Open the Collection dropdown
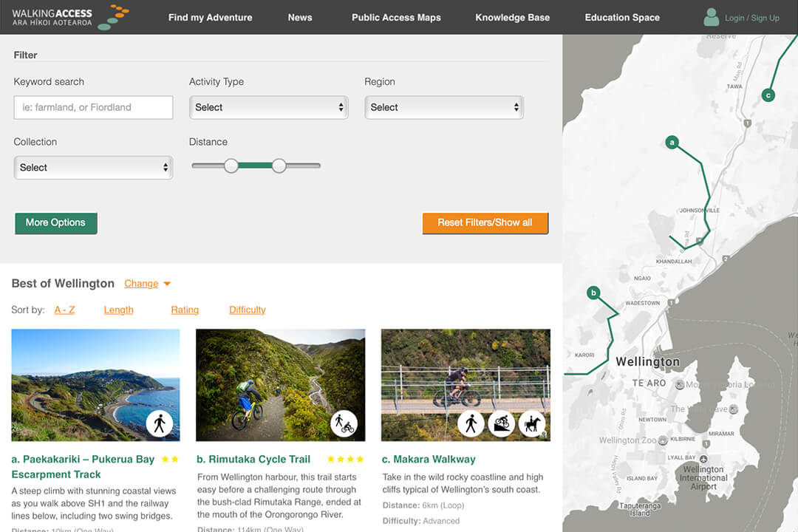The width and height of the screenshot is (798, 532). point(94,168)
